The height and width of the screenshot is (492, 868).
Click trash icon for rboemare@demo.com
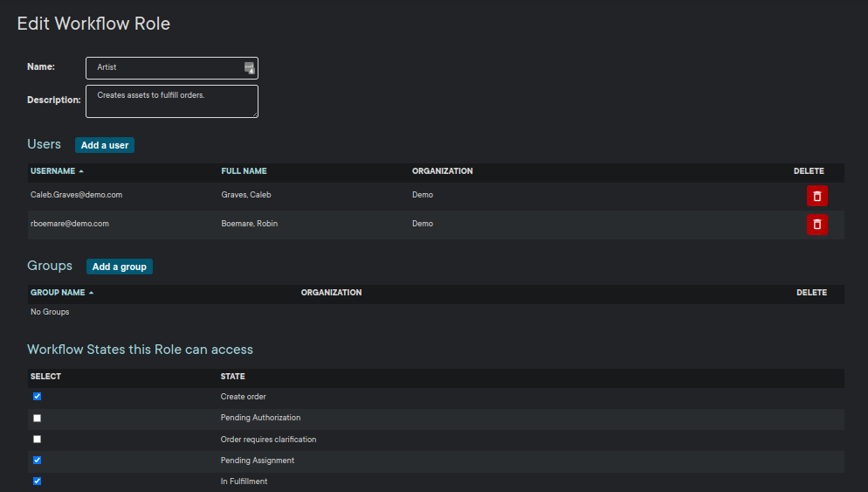pos(816,225)
